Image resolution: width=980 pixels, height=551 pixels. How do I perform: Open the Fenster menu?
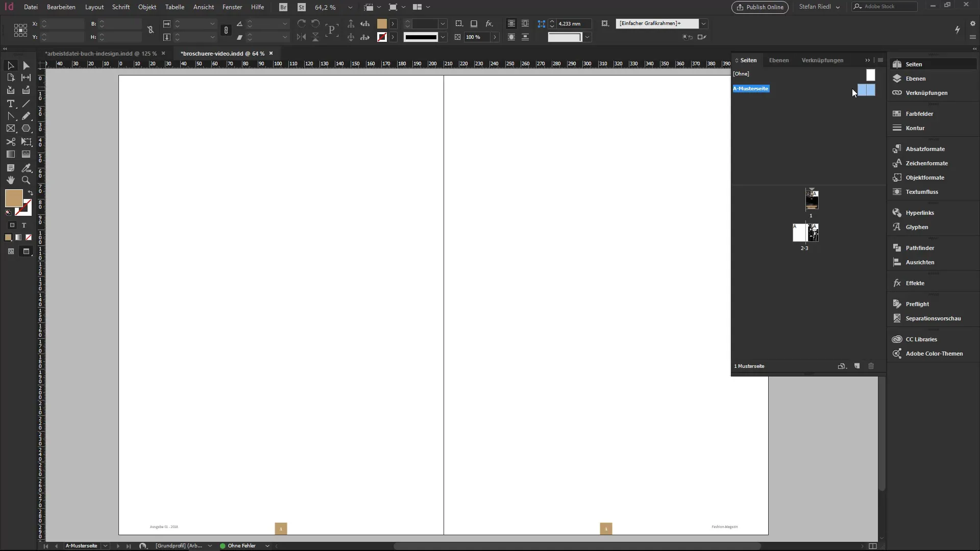click(232, 7)
